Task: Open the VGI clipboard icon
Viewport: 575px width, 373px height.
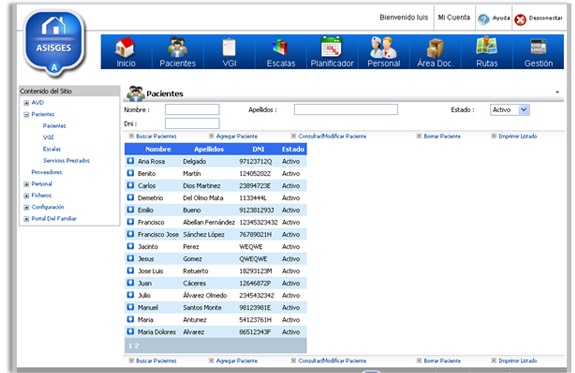Action: [x=229, y=48]
